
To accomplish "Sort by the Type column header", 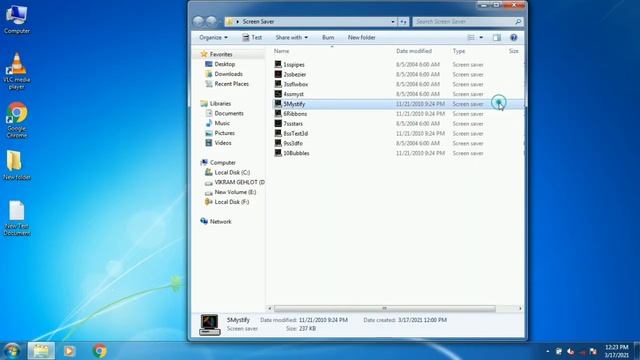I will click(x=459, y=51).
